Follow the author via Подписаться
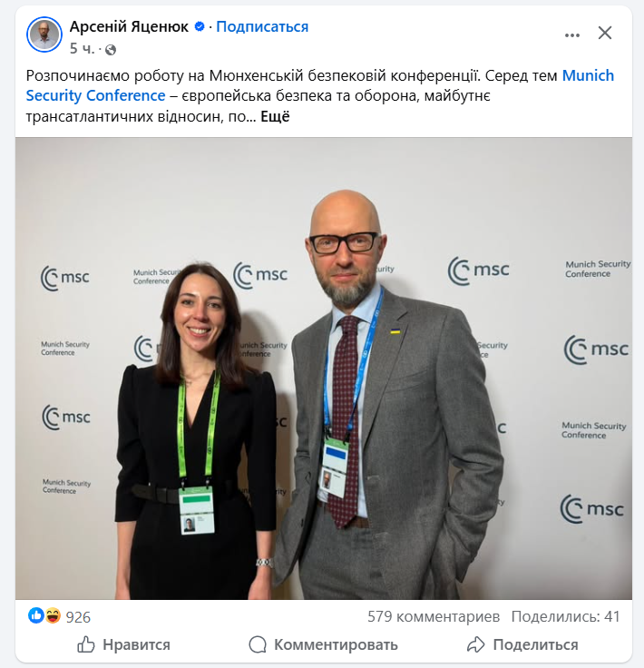The height and width of the screenshot is (668, 644). tap(262, 26)
